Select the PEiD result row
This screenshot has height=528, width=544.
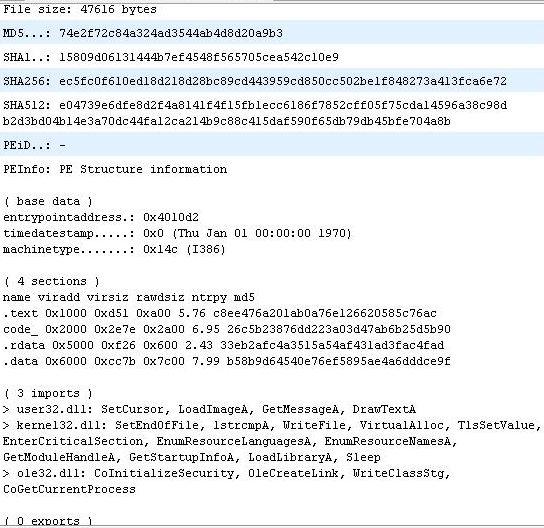(272, 145)
